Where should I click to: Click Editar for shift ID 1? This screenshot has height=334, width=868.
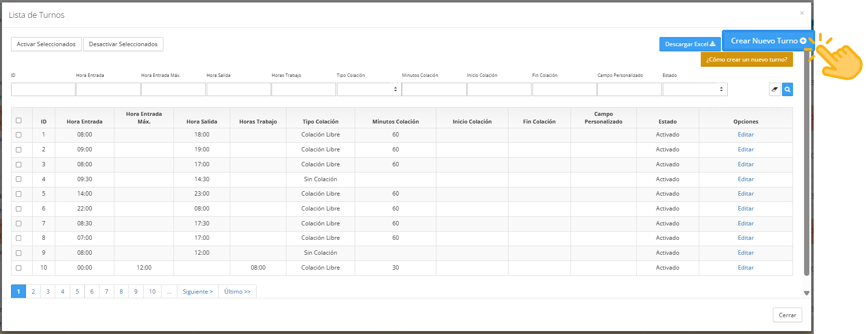click(745, 135)
